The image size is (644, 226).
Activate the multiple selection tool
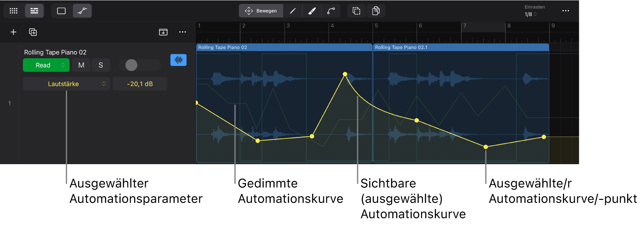[x=356, y=11]
